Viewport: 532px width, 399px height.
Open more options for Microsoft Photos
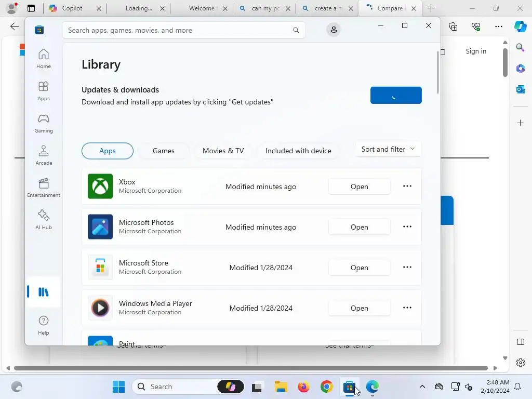click(x=407, y=227)
